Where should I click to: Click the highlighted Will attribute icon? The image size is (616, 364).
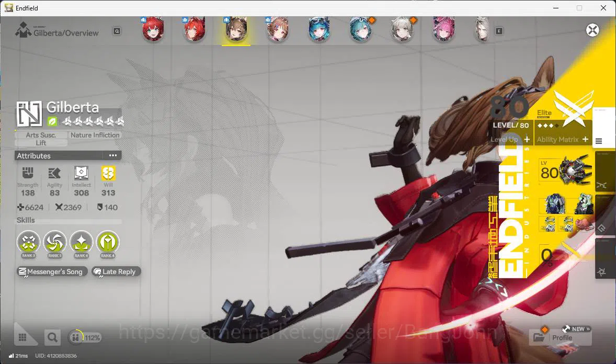[x=108, y=173]
